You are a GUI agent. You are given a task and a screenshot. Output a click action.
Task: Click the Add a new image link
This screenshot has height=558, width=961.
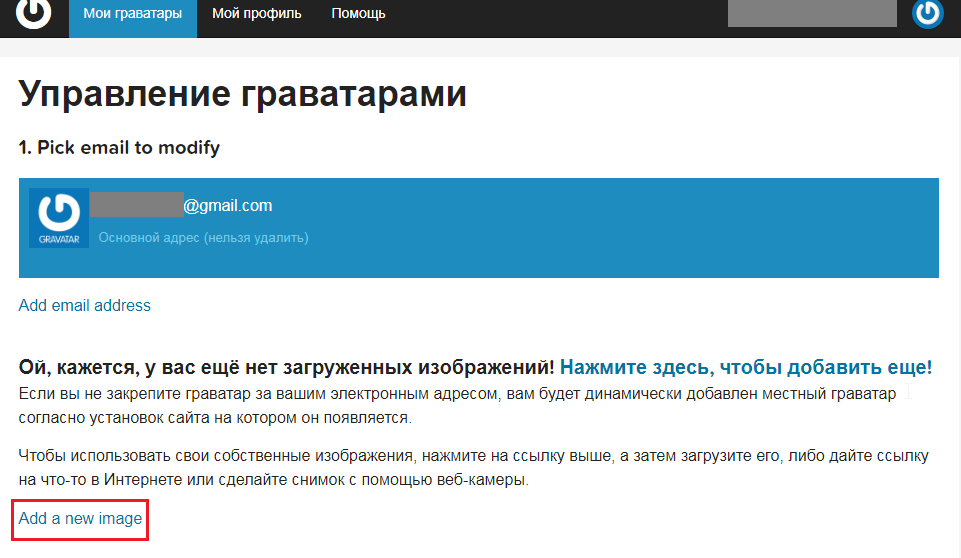tap(81, 519)
